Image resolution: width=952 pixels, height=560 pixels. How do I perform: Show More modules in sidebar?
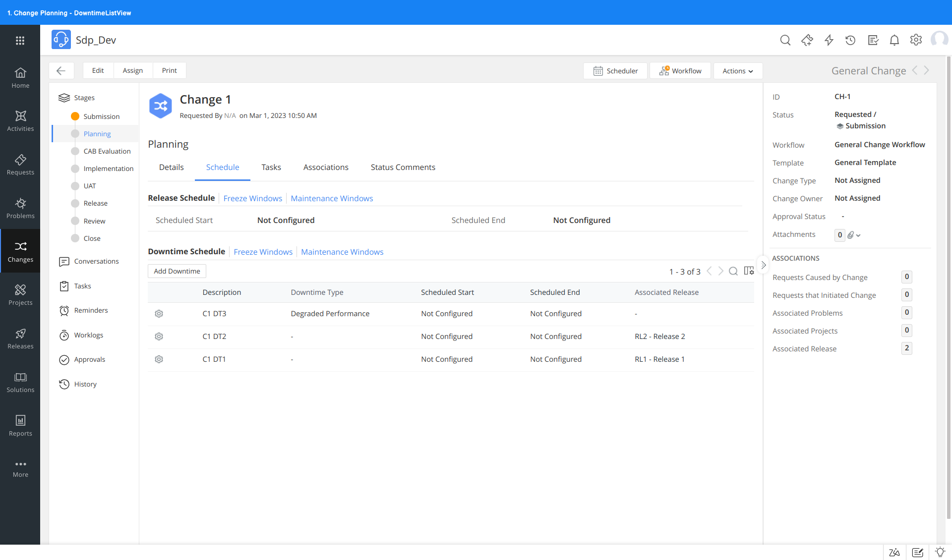tap(20, 469)
